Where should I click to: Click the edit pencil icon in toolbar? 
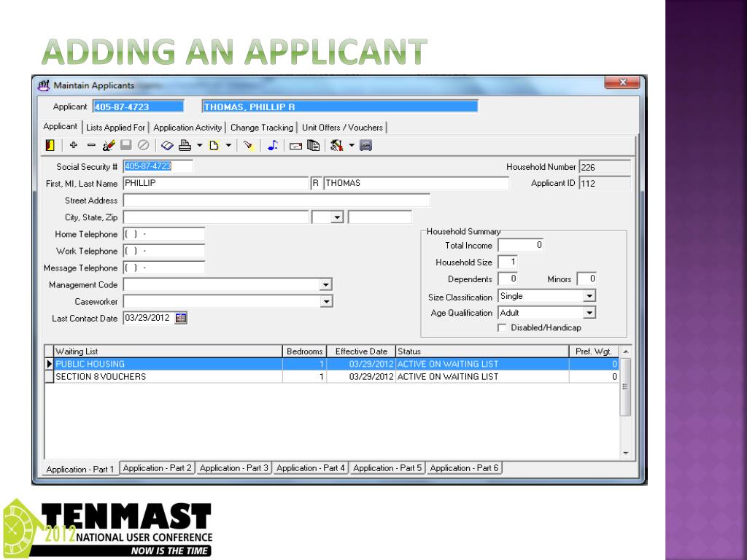point(109,145)
